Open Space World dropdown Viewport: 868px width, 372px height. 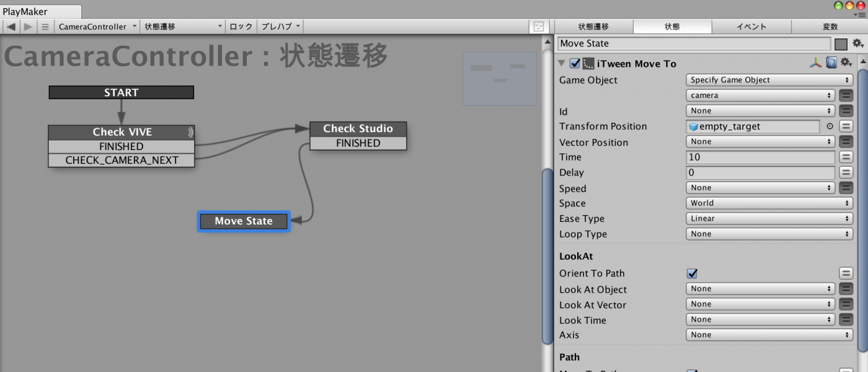pyautogui.click(x=769, y=203)
